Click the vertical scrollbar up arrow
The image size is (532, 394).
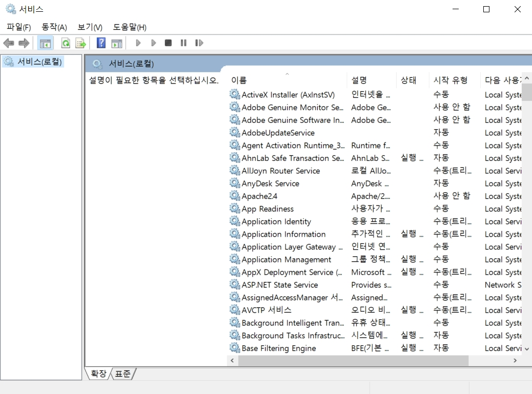click(x=526, y=78)
